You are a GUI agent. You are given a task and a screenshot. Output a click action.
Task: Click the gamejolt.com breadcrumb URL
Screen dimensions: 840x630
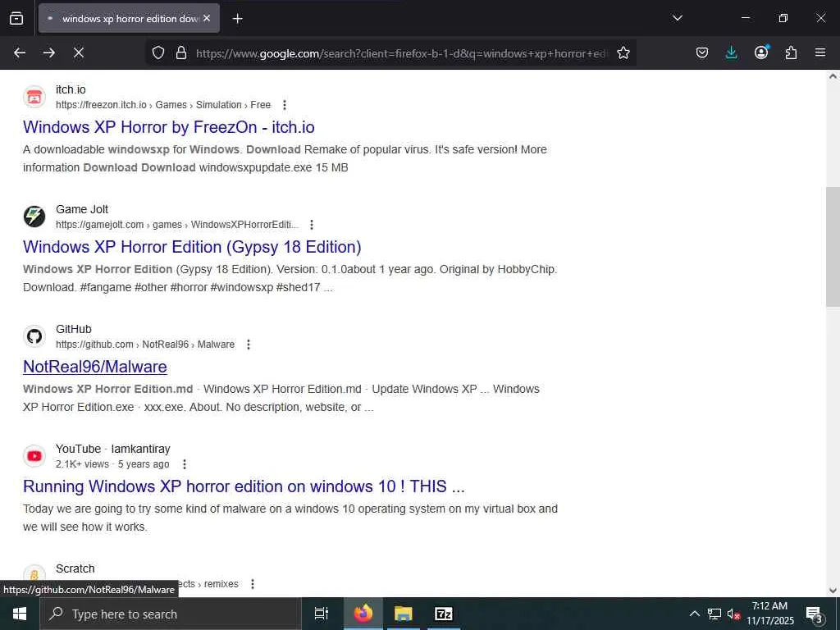(x=177, y=225)
